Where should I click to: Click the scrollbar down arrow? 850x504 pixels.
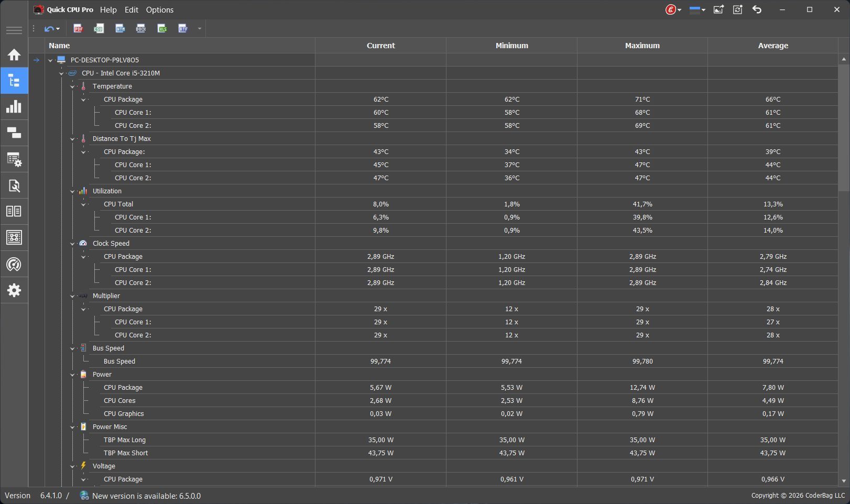tap(844, 481)
